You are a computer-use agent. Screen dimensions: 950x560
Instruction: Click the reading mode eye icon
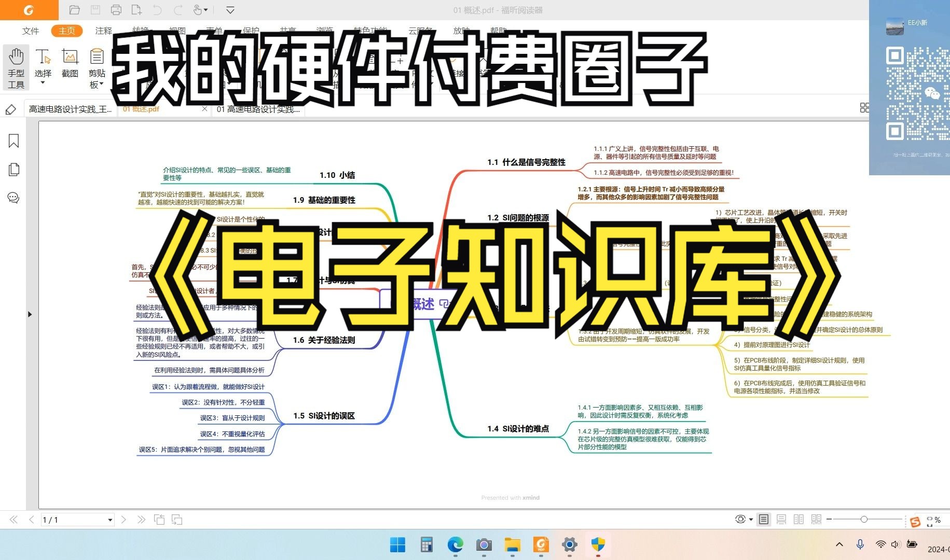tap(740, 519)
